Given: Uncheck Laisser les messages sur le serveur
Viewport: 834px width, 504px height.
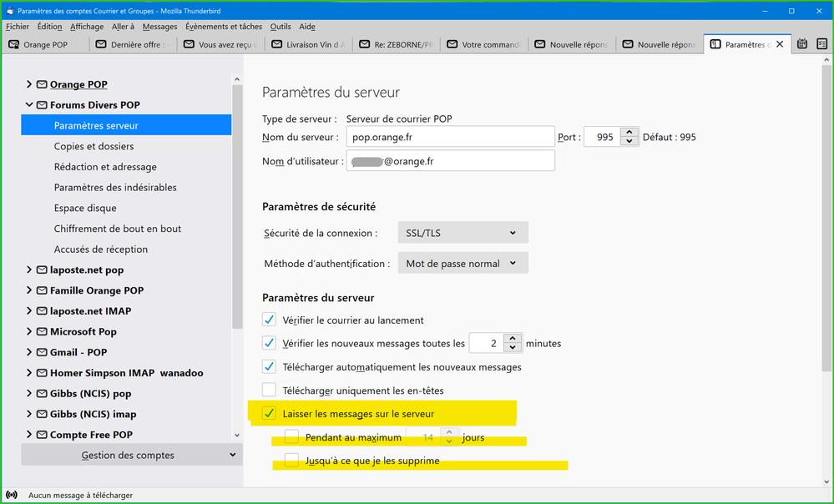Looking at the screenshot, I should click(269, 414).
